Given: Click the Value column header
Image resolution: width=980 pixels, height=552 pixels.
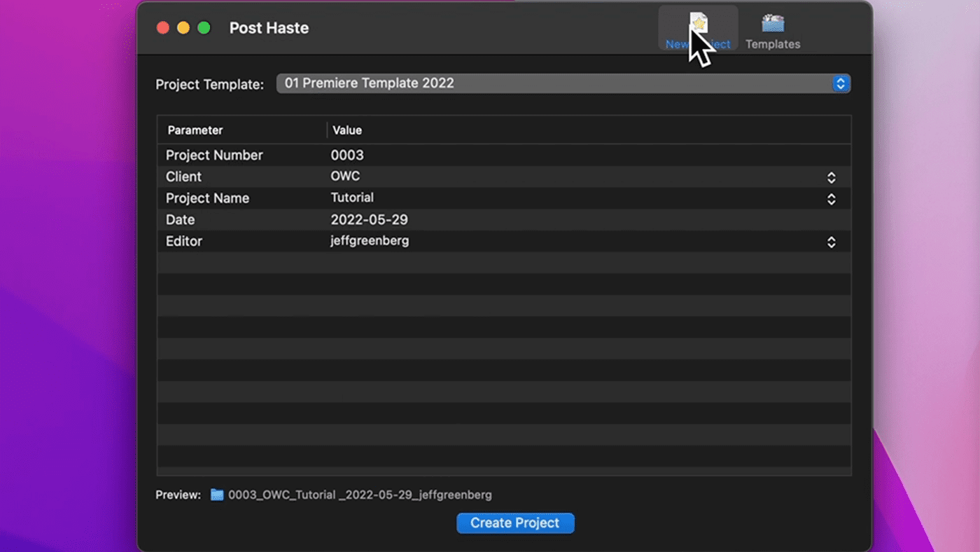Looking at the screenshot, I should point(347,130).
